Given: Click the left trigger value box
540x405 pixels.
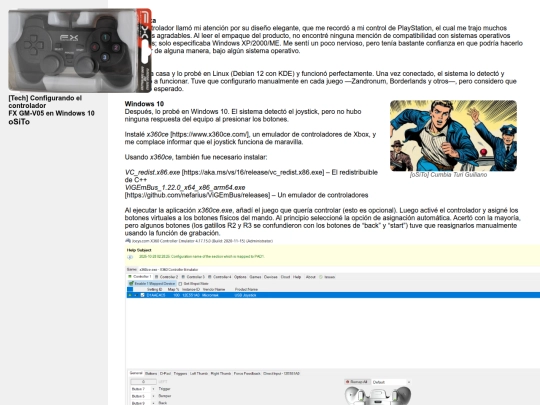Looking at the screenshot, I should (x=143, y=382).
